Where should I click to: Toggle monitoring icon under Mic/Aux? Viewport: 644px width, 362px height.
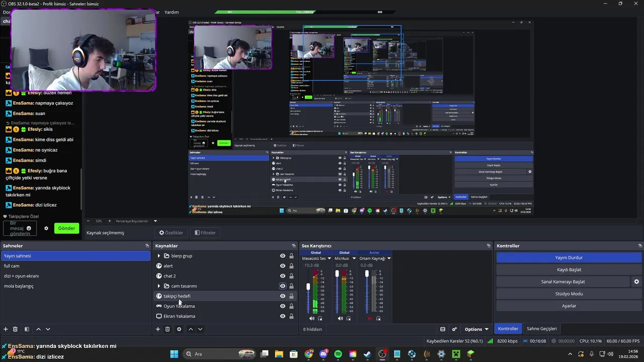pyautogui.click(x=349, y=318)
